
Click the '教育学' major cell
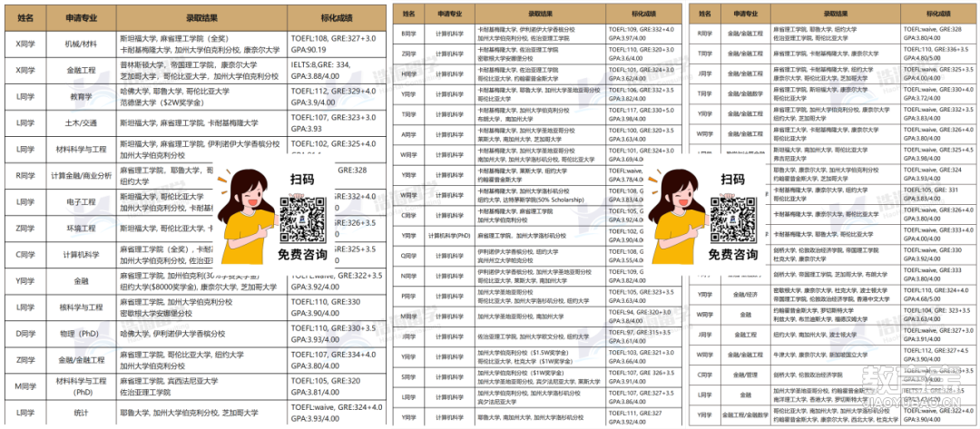pos(82,97)
